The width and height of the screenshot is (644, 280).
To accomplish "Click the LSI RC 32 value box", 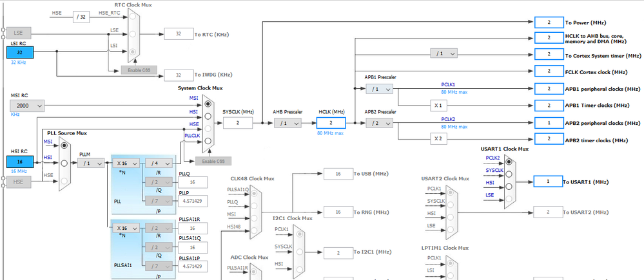I will (20, 53).
